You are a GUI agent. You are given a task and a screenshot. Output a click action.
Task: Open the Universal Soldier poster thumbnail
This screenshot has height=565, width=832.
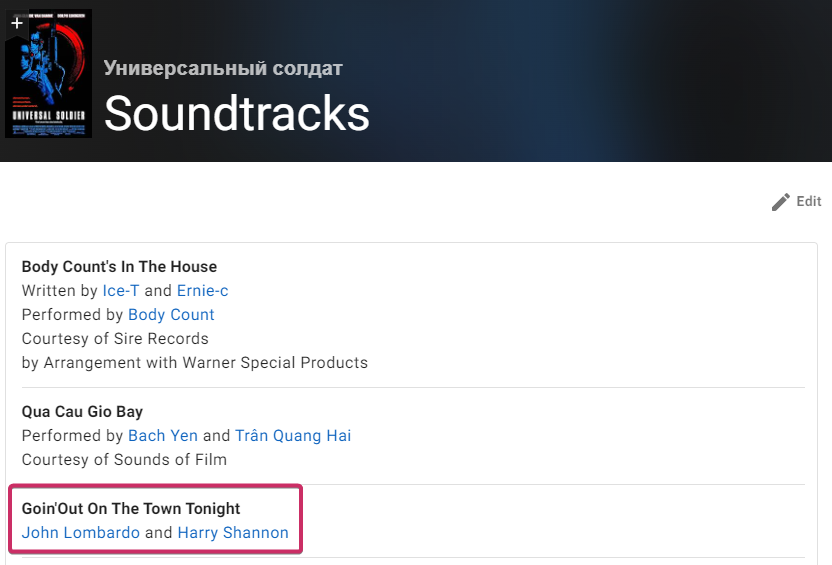point(48,80)
